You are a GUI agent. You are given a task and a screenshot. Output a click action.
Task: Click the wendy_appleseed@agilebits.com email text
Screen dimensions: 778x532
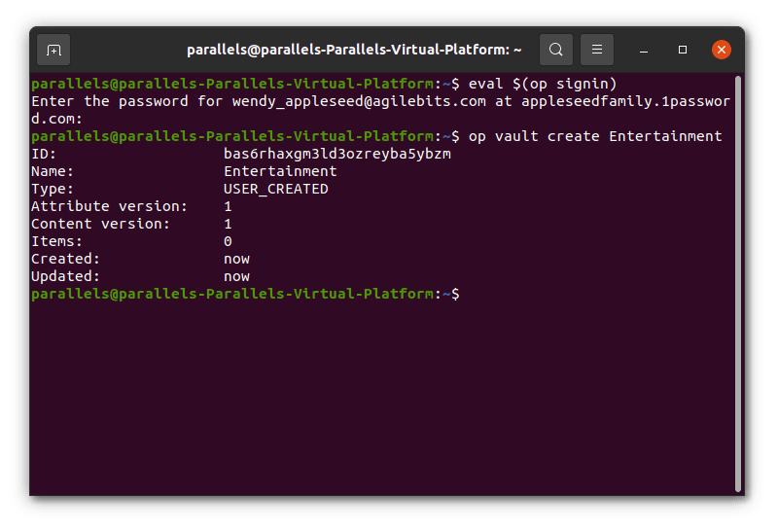click(359, 102)
